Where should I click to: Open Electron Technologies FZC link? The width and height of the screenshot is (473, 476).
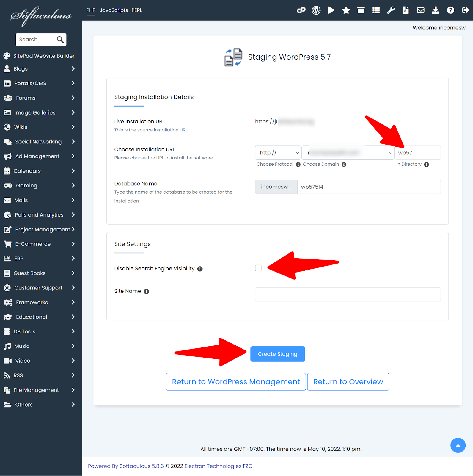pyautogui.click(x=218, y=466)
